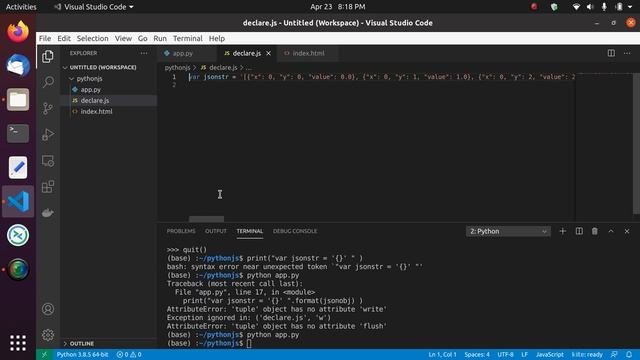Kill the active terminal with trash icon
Screen dimensions: 640x360
[x=595, y=231]
